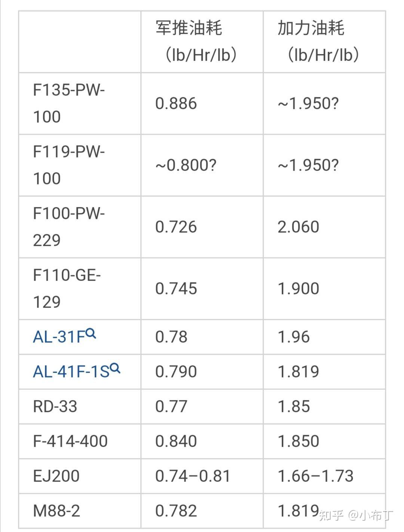The height and width of the screenshot is (532, 404).
Task: Click the 知乎 @小布丁 watermark
Action: 356,516
